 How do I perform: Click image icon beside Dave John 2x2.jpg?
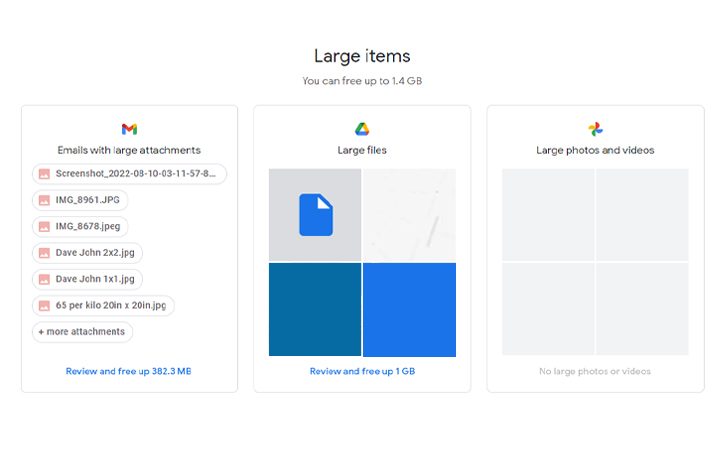pyautogui.click(x=44, y=253)
